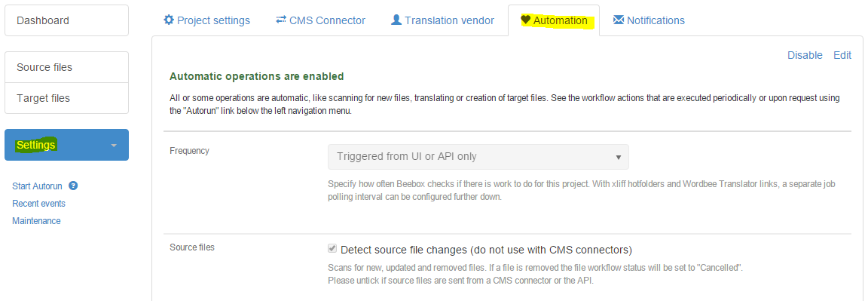This screenshot has width=868, height=301.
Task: Open the CMS Connector tab
Action: pyautogui.click(x=320, y=20)
